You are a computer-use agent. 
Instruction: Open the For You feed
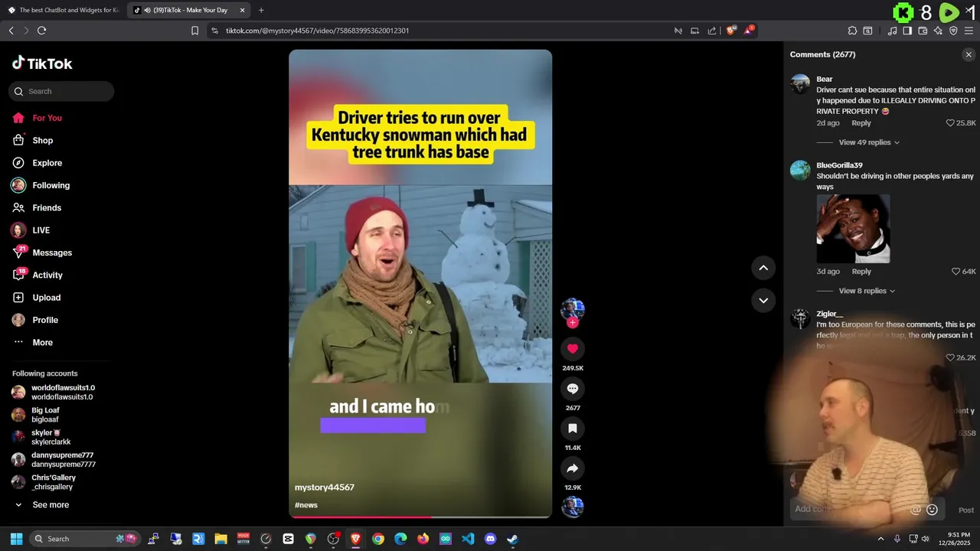coord(47,118)
